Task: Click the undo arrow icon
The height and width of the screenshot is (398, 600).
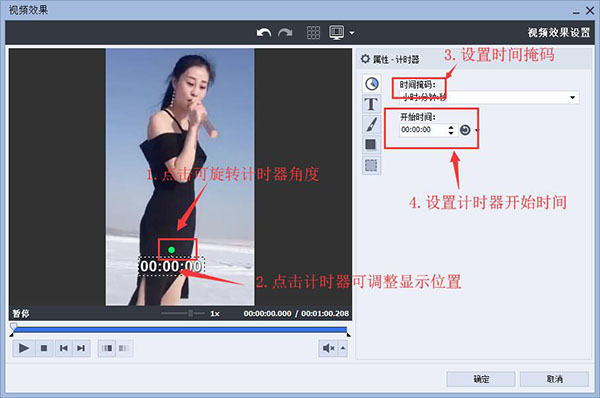Action: click(264, 33)
